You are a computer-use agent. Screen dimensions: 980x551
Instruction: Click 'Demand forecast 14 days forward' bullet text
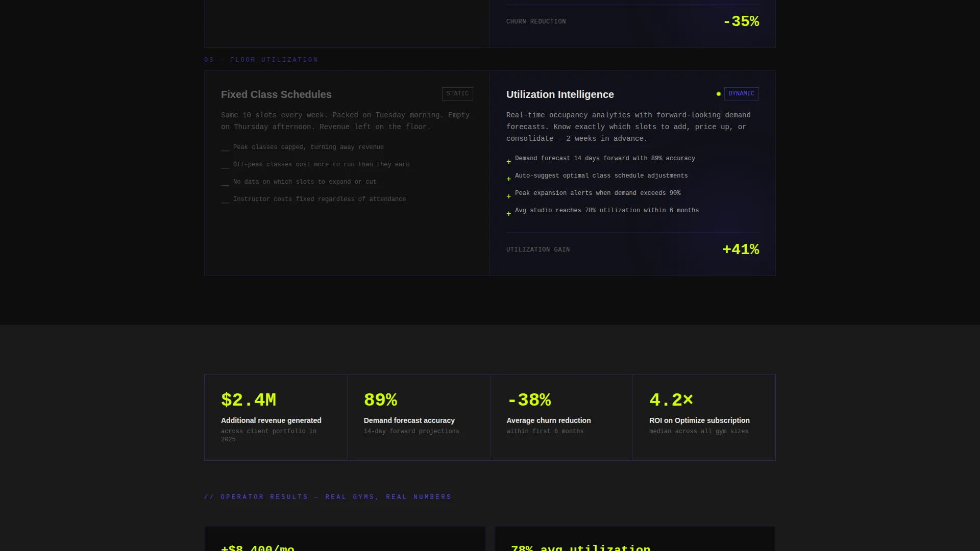tap(605, 158)
